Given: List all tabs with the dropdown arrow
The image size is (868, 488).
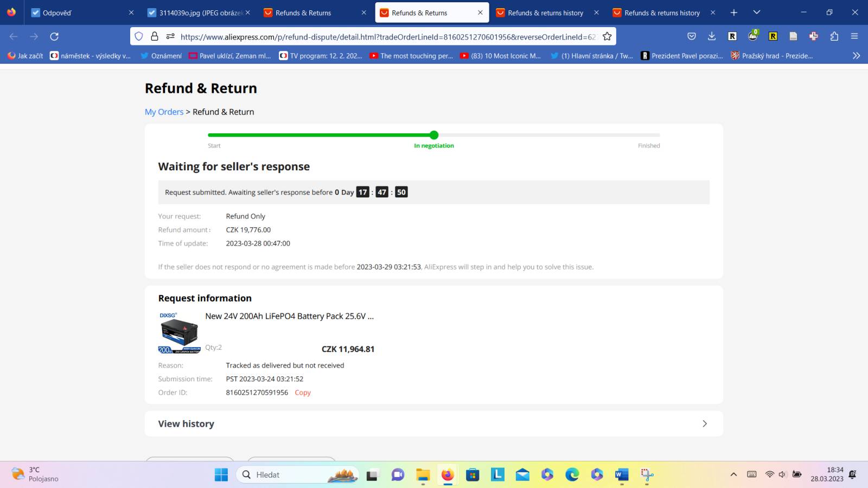Looking at the screenshot, I should 757,12.
